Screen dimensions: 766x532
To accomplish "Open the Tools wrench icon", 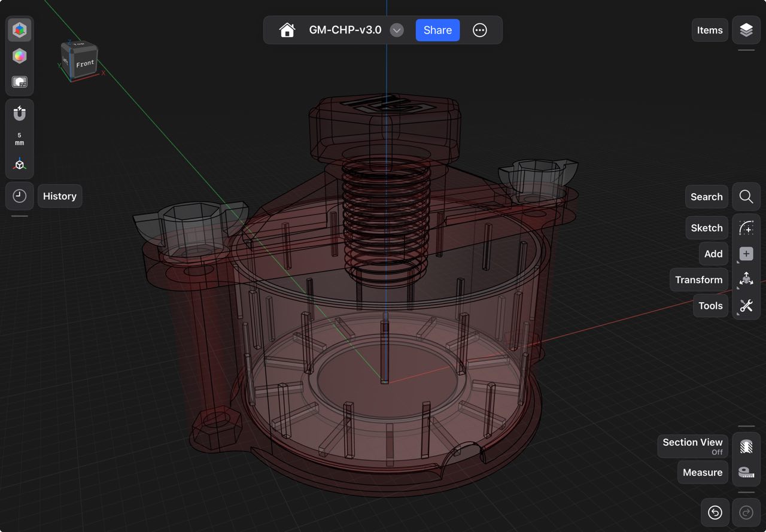I will coord(746,306).
